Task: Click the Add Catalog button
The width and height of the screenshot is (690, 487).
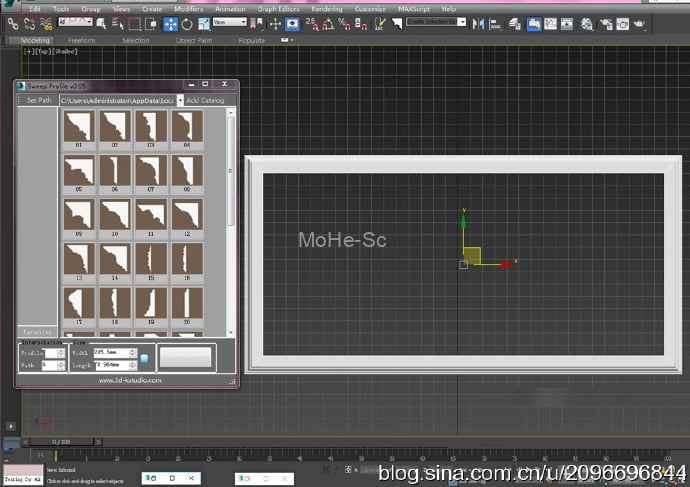Action: [x=206, y=101]
